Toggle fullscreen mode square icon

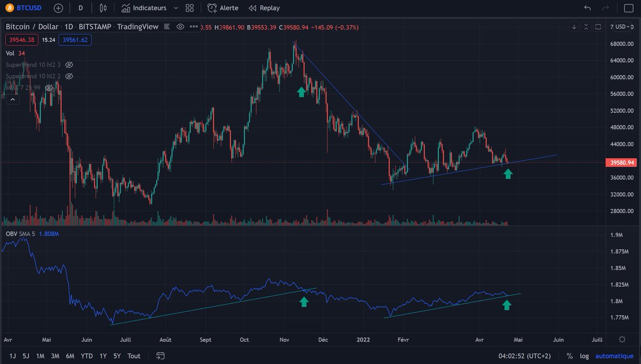pyautogui.click(x=628, y=8)
